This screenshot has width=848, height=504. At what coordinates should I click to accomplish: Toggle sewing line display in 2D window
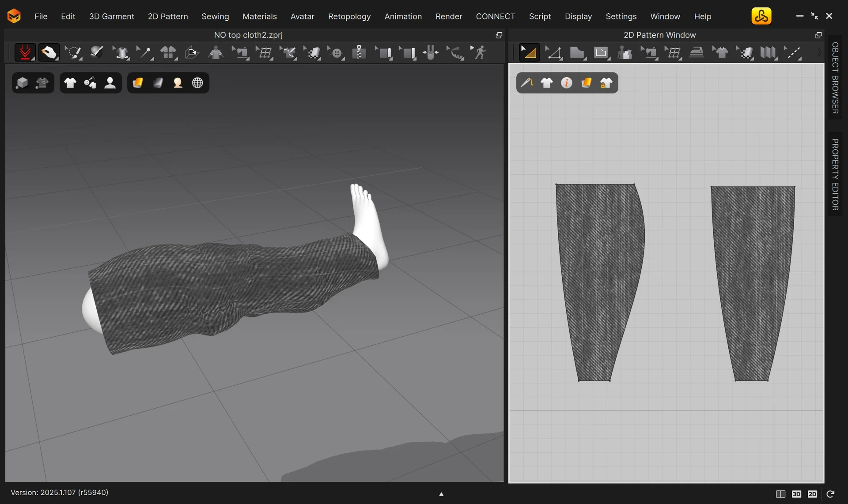click(x=527, y=83)
